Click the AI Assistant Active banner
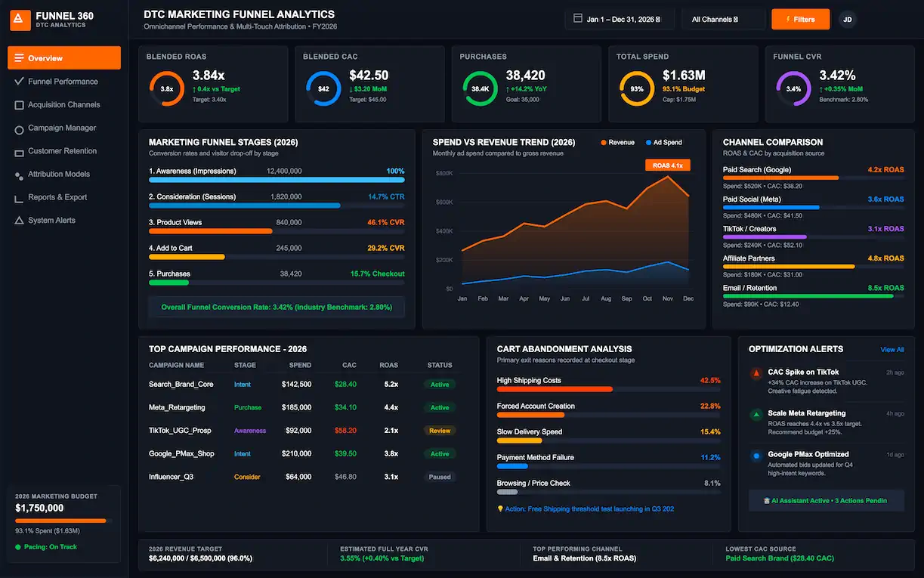This screenshot has height=578, width=924. pyautogui.click(x=826, y=501)
